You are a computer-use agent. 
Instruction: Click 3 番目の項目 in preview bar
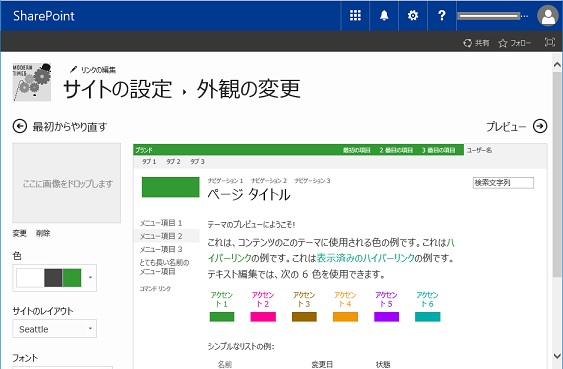pos(438,150)
